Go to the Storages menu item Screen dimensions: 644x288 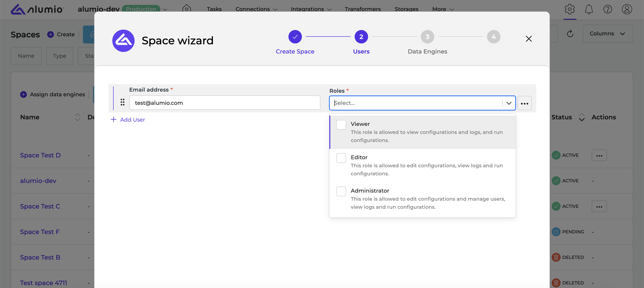coord(406,9)
